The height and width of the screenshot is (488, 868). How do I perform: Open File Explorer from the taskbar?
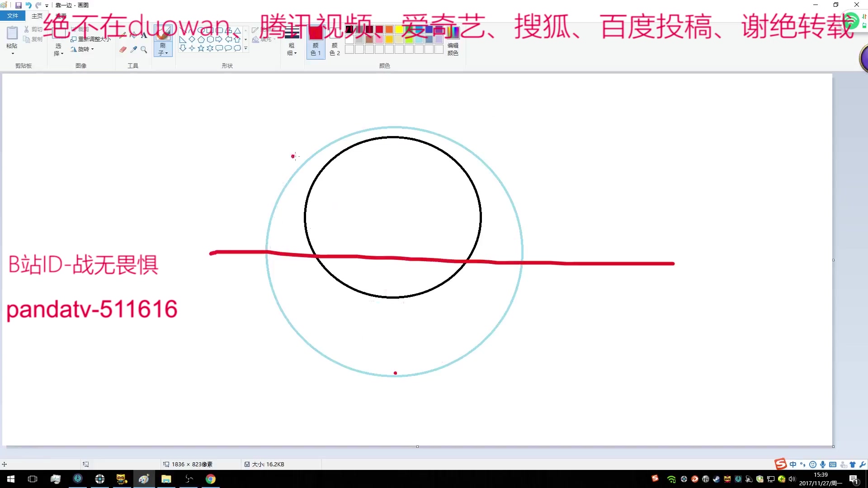pyautogui.click(x=166, y=479)
